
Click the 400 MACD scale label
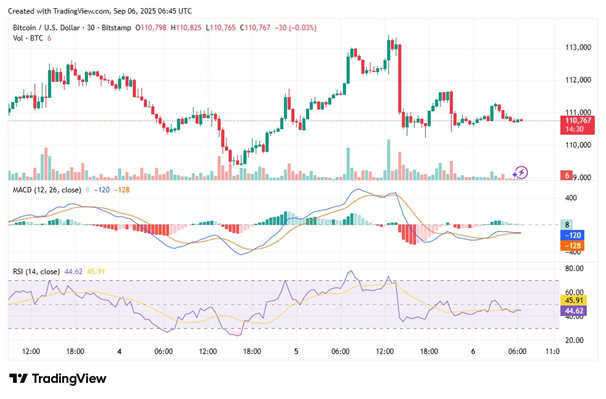(571, 198)
